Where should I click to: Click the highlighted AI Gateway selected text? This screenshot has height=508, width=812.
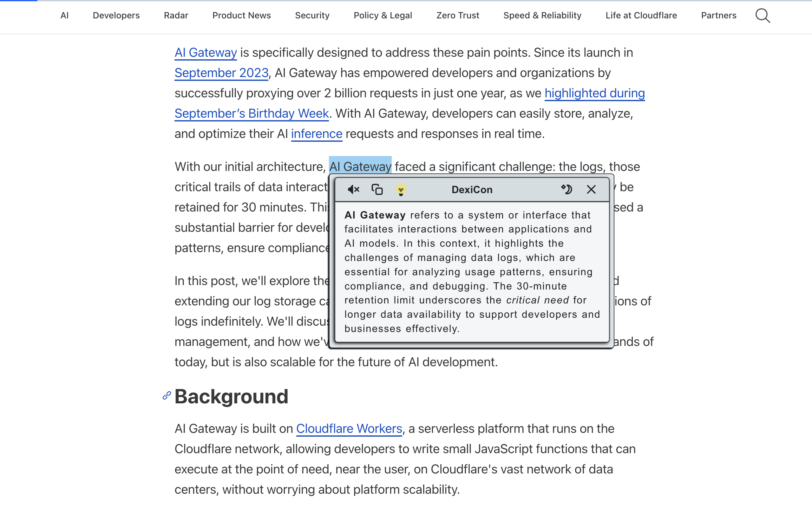360,166
